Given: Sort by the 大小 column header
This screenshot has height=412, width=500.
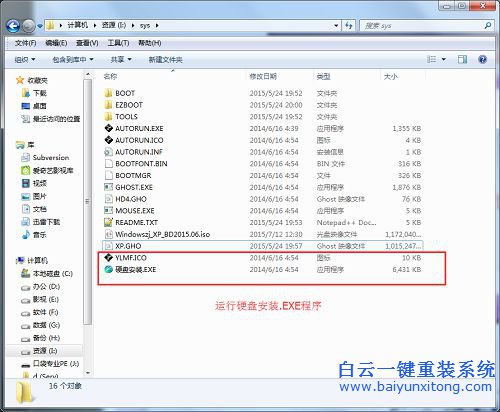Looking at the screenshot, I should point(391,76).
